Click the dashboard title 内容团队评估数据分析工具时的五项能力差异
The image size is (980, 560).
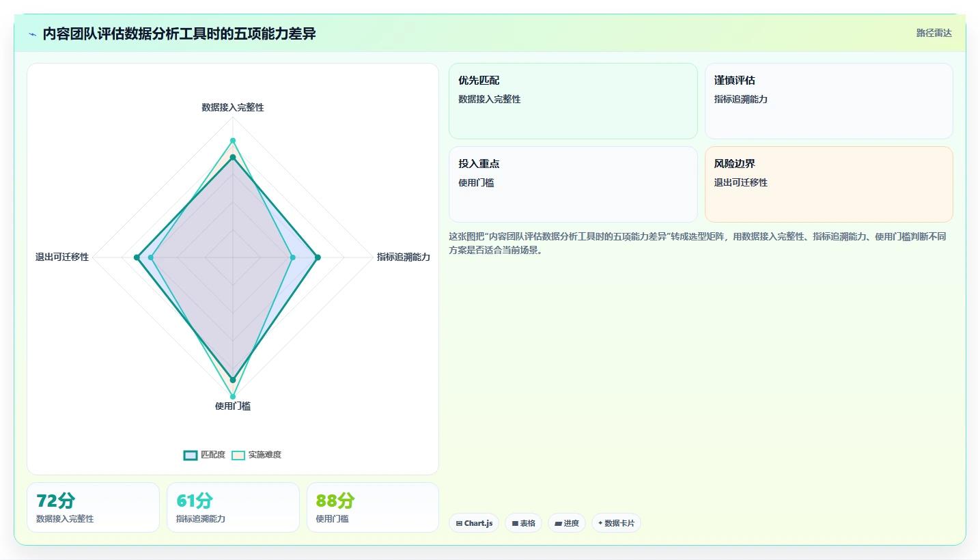[179, 33]
